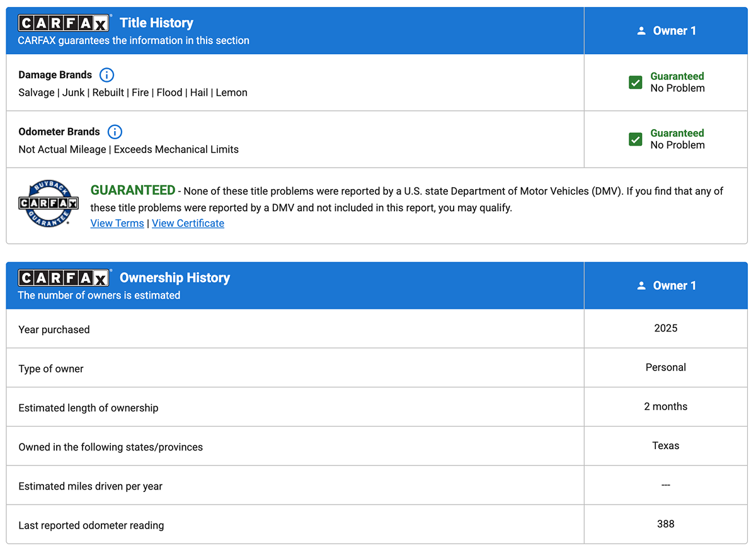The width and height of the screenshot is (756, 550).
Task: Click the Owner 1 person icon in Ownership History
Action: (x=641, y=285)
